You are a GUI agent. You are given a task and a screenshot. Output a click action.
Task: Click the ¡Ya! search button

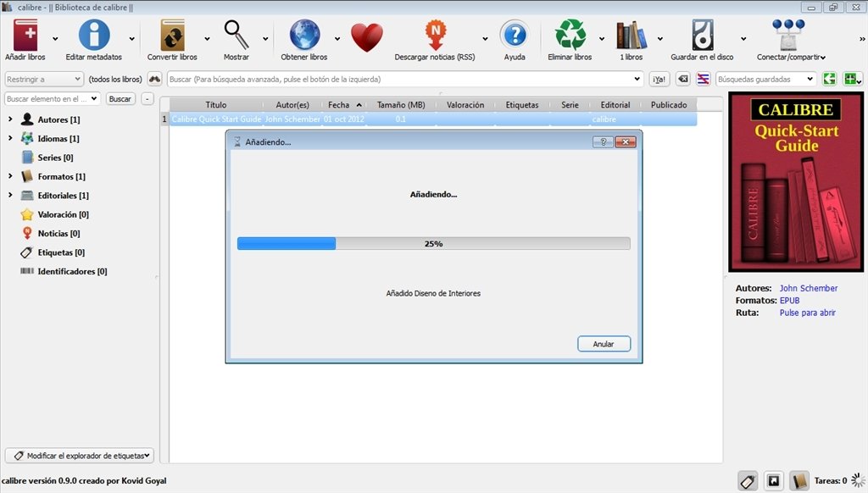(x=659, y=79)
